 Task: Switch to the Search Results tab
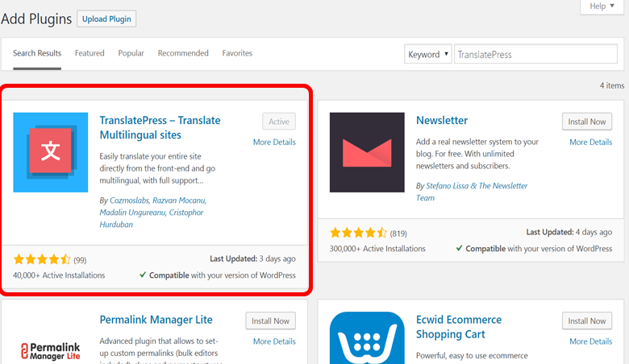pos(37,53)
